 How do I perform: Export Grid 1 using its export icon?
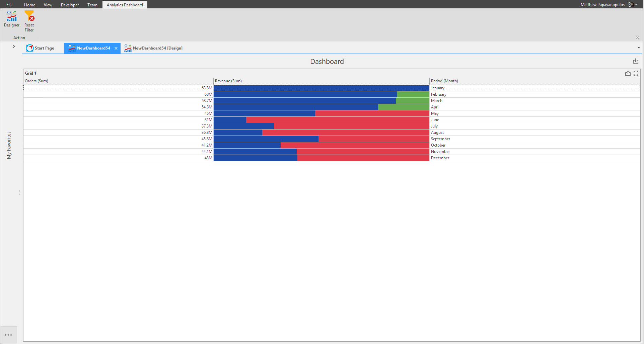pyautogui.click(x=628, y=73)
